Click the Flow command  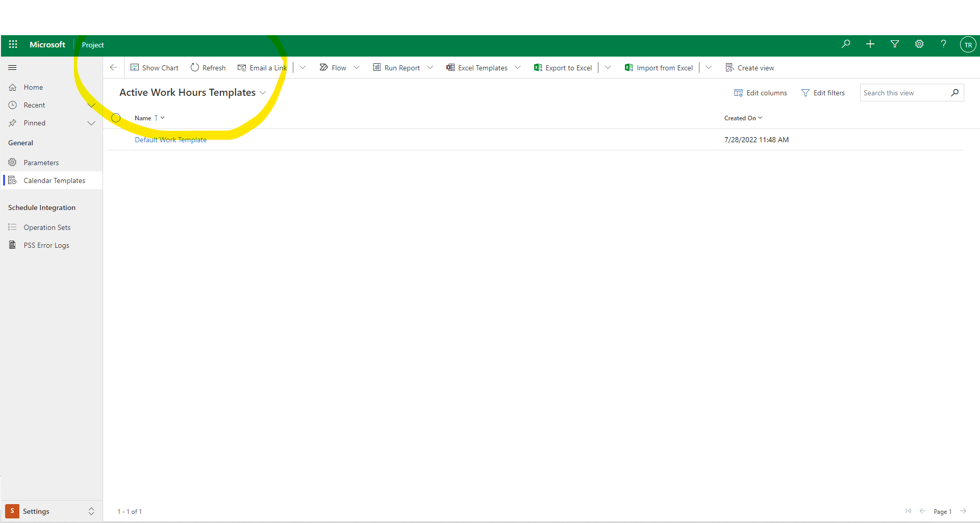click(x=333, y=68)
